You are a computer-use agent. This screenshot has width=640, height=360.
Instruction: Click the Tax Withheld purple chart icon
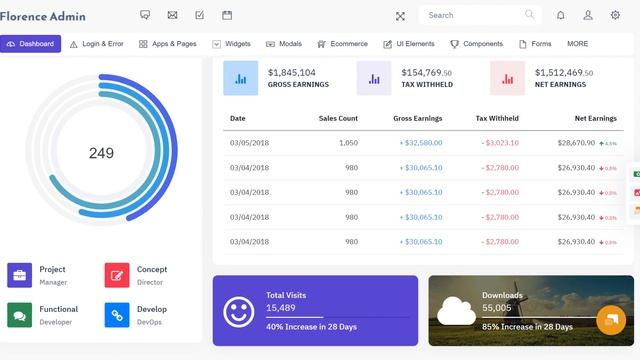click(374, 78)
